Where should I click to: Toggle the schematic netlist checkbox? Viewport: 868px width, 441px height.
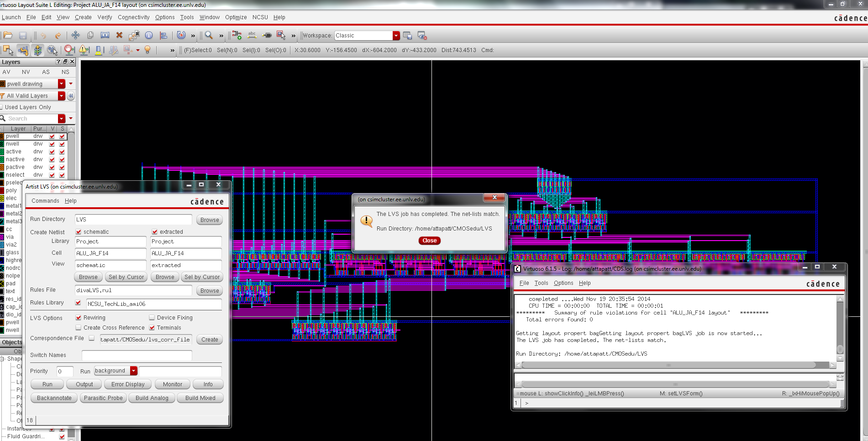point(79,232)
